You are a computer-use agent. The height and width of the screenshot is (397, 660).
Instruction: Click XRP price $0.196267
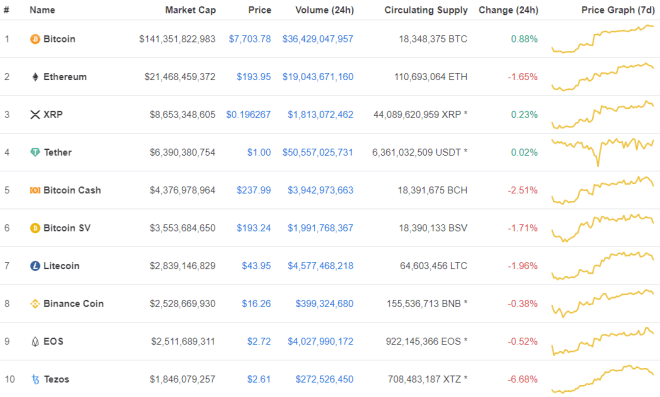coord(248,115)
